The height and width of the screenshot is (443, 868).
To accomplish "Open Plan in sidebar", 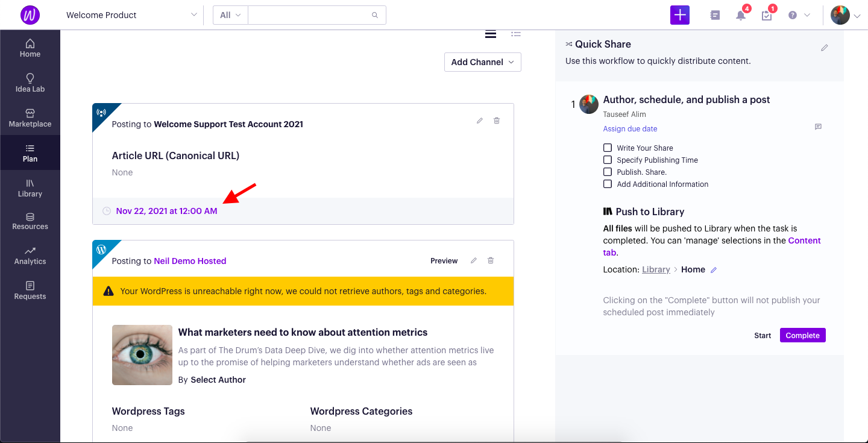I will click(x=30, y=153).
